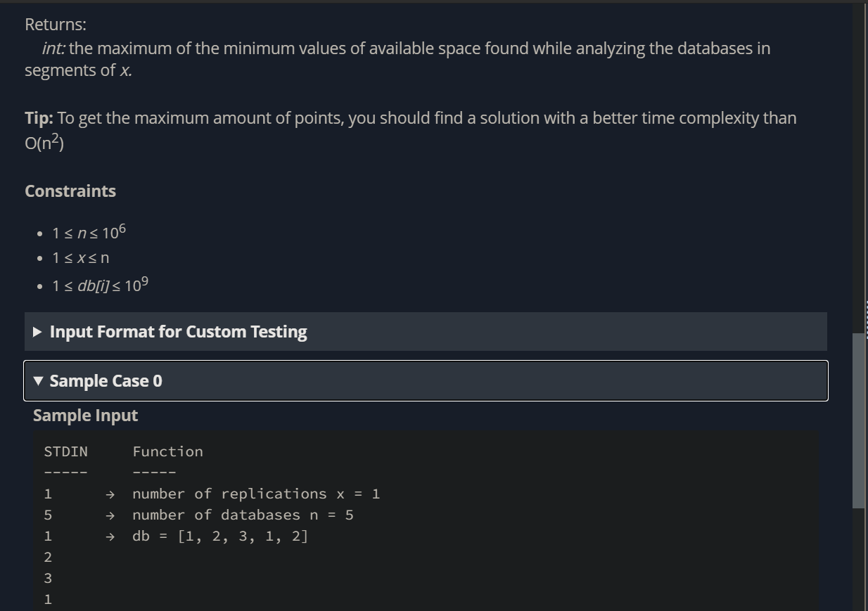Click the Returns label

(56, 25)
